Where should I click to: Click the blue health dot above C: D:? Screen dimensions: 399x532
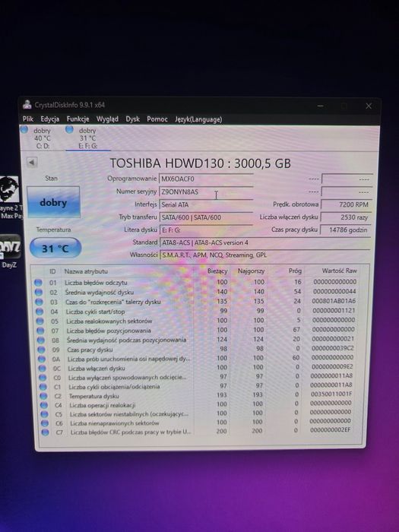click(24, 129)
